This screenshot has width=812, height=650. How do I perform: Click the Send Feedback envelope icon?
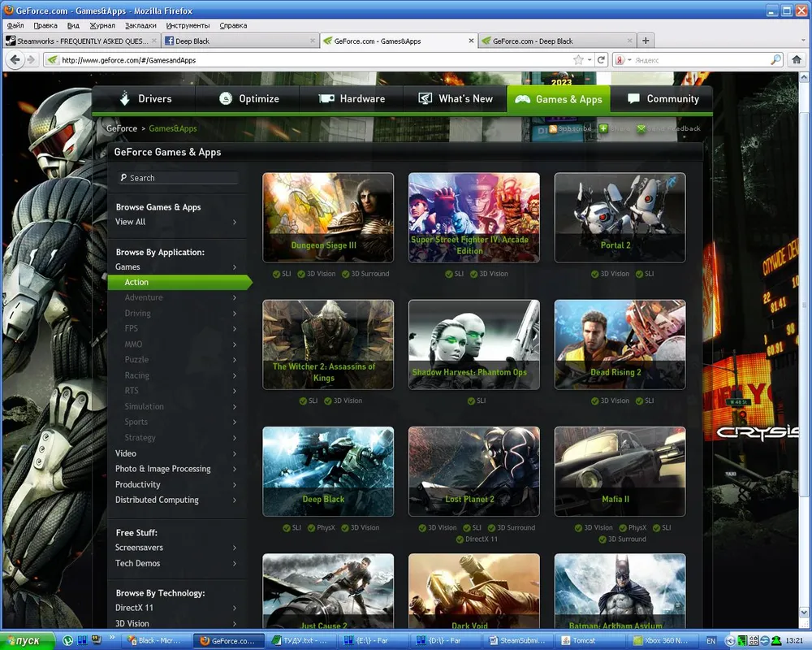pyautogui.click(x=641, y=128)
